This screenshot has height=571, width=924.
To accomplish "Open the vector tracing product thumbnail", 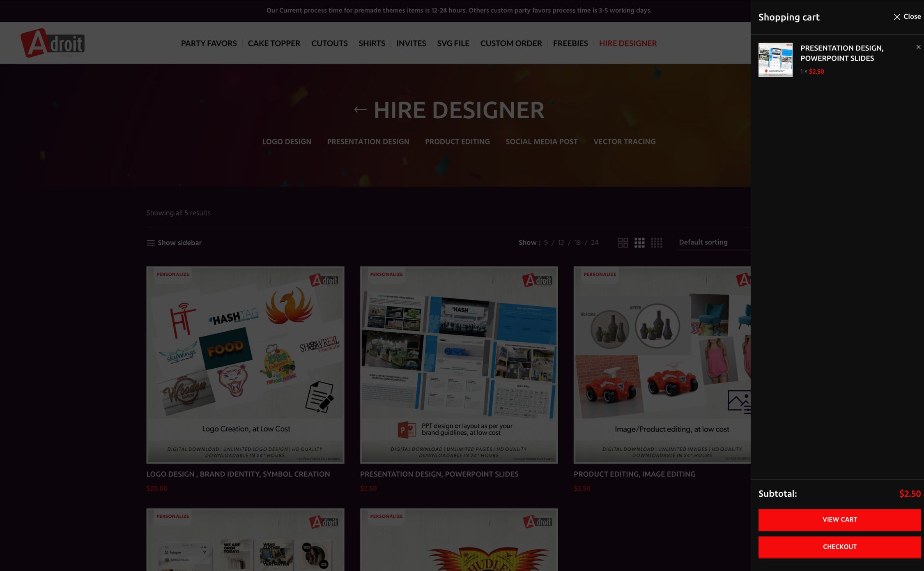I will click(459, 539).
